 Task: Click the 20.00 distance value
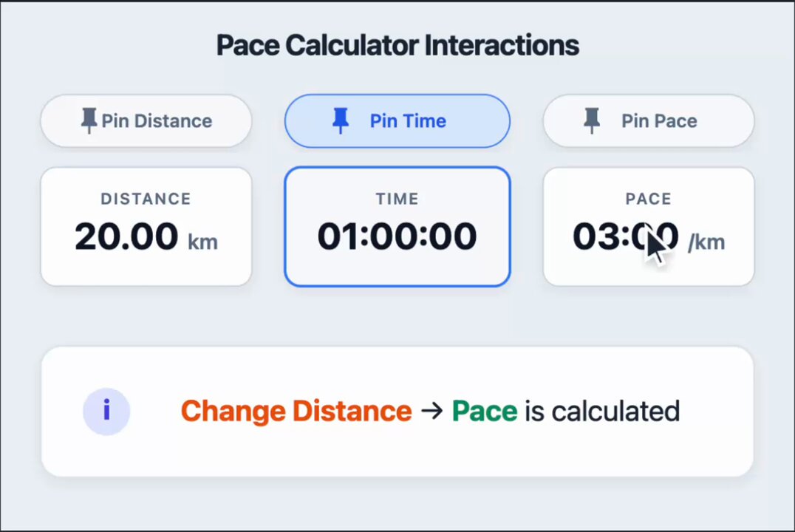[126, 236]
